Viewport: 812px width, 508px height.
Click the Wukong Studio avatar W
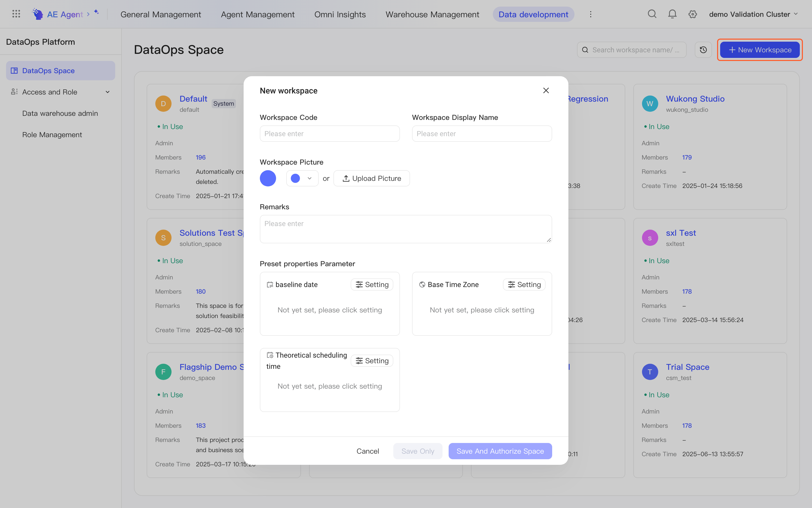(x=650, y=103)
